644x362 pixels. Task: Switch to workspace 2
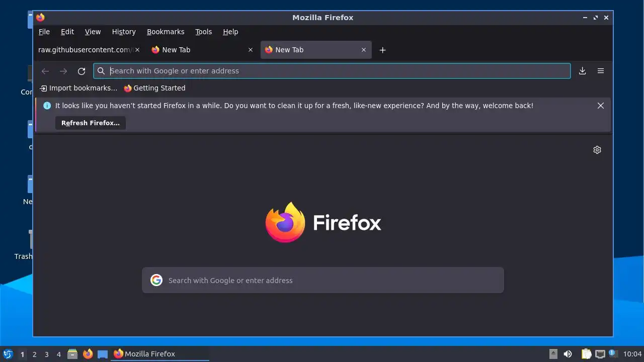34,354
